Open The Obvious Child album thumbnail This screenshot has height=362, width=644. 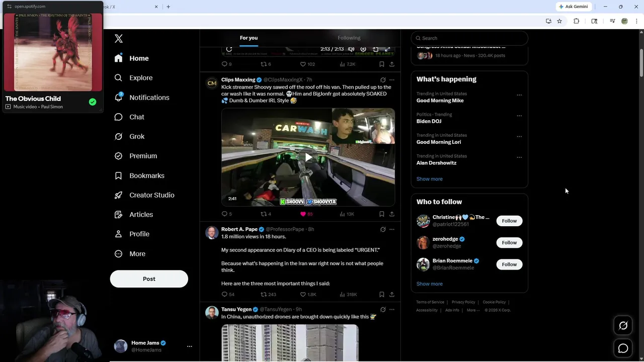(53, 52)
